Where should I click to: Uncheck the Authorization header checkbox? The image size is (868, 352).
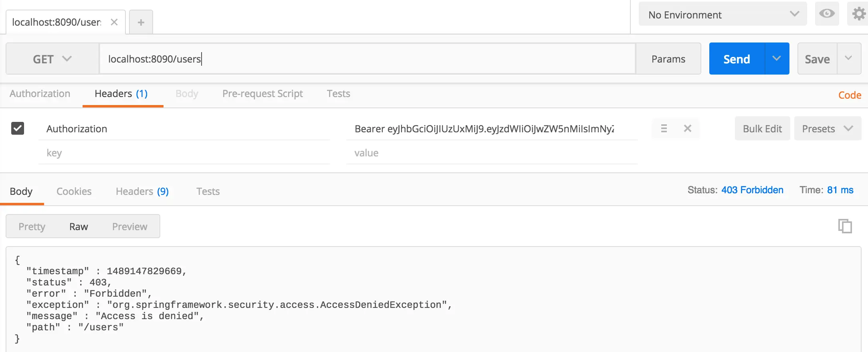click(x=18, y=128)
